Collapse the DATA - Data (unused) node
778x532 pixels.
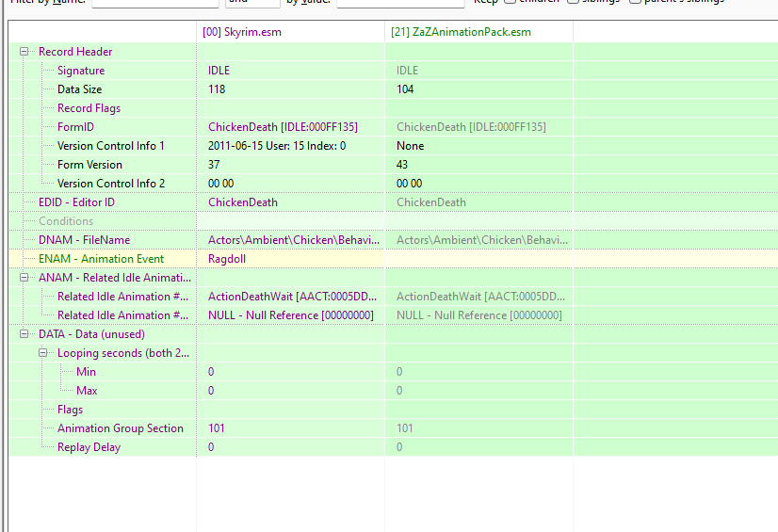pyautogui.click(x=24, y=334)
